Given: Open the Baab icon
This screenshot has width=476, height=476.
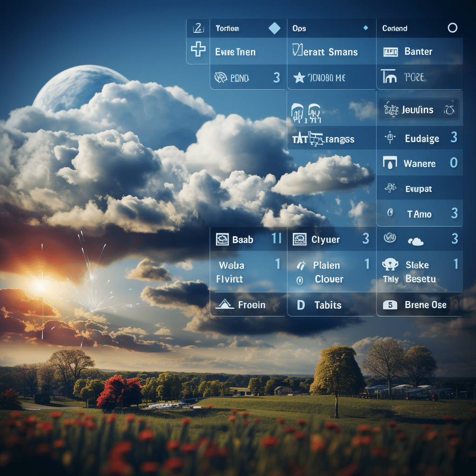Looking at the screenshot, I should (222, 239).
